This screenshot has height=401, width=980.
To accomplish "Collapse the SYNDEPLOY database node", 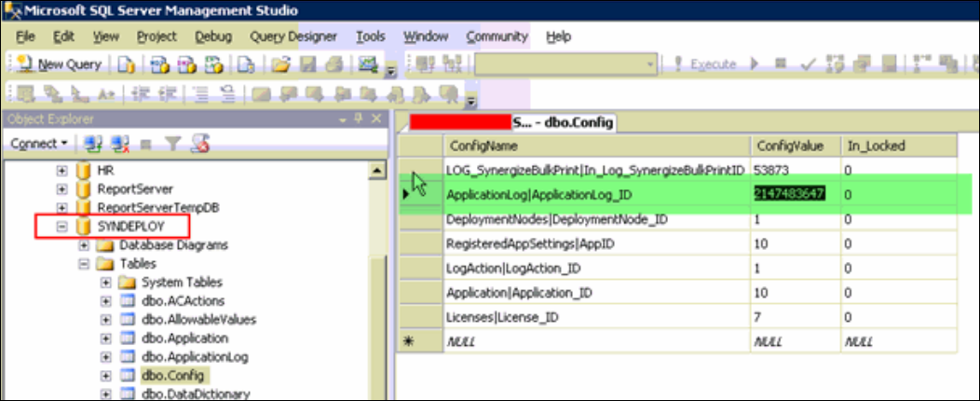I will 62,227.
